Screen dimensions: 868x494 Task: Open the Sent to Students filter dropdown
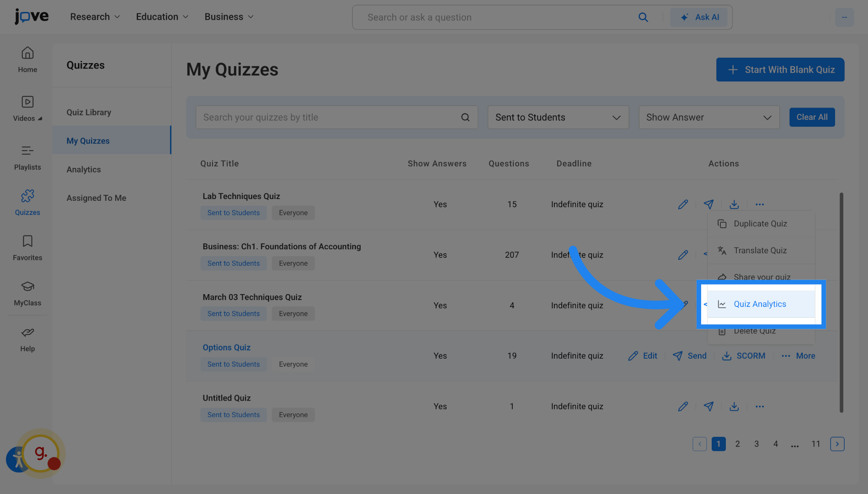[x=558, y=117]
